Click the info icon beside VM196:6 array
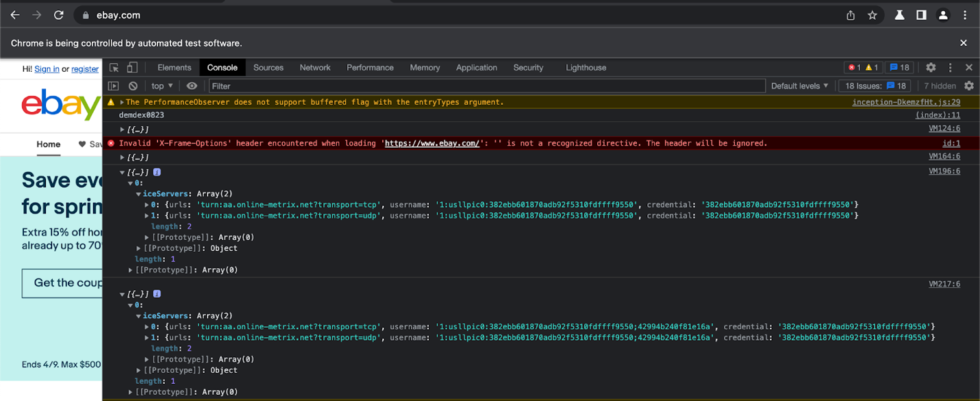This screenshot has height=401, width=980. coord(157,172)
